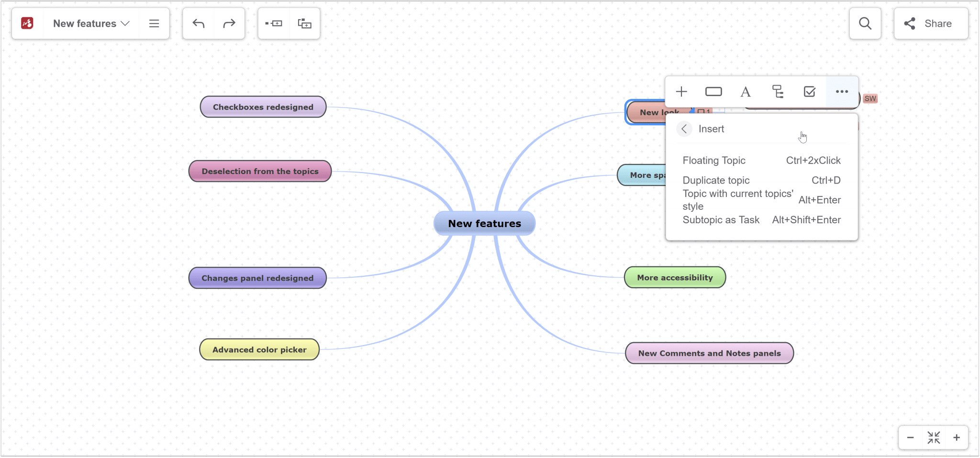Open topic shape styling options
The width and height of the screenshot is (980, 458).
713,91
